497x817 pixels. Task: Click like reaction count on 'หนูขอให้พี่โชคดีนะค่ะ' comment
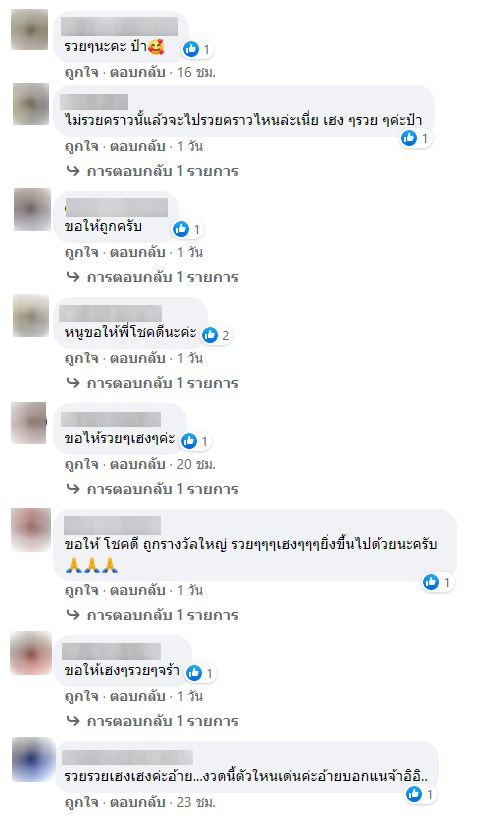226,335
